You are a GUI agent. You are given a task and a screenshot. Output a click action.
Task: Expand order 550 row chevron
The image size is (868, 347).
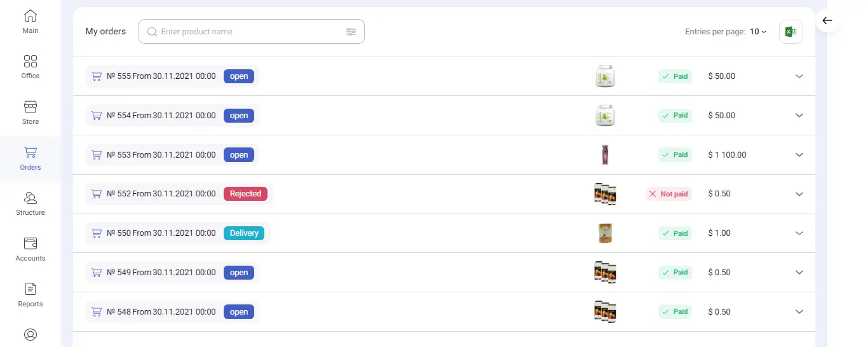point(799,233)
